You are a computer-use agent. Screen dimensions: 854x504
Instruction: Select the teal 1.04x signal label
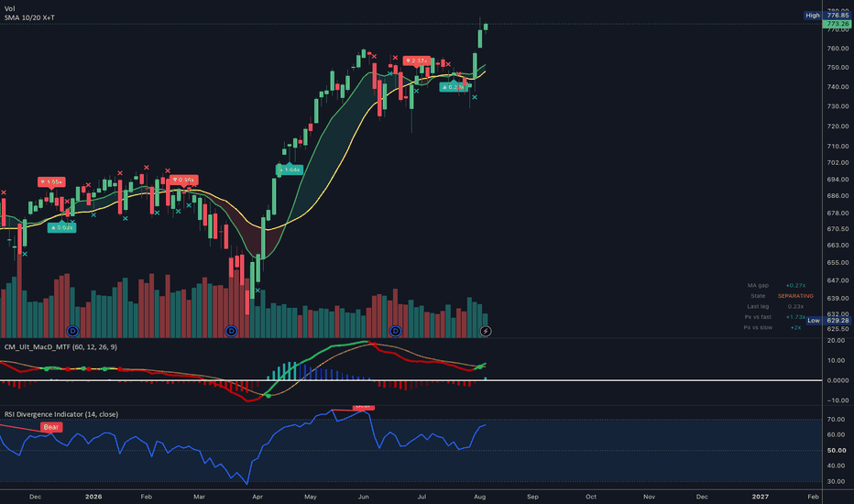290,170
